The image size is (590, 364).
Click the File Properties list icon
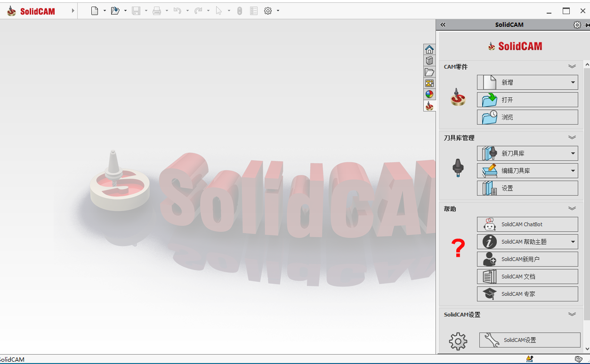point(254,11)
